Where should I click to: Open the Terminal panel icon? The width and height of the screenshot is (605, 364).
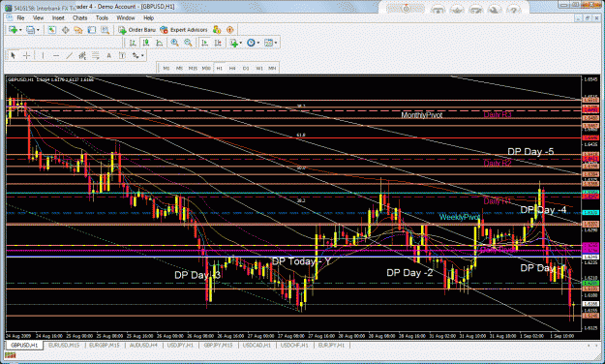pos(92,30)
